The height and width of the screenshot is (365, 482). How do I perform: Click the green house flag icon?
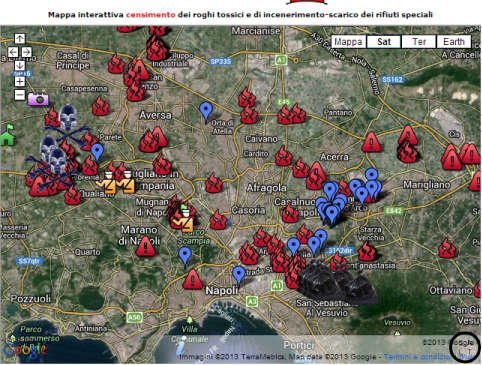coord(8,135)
